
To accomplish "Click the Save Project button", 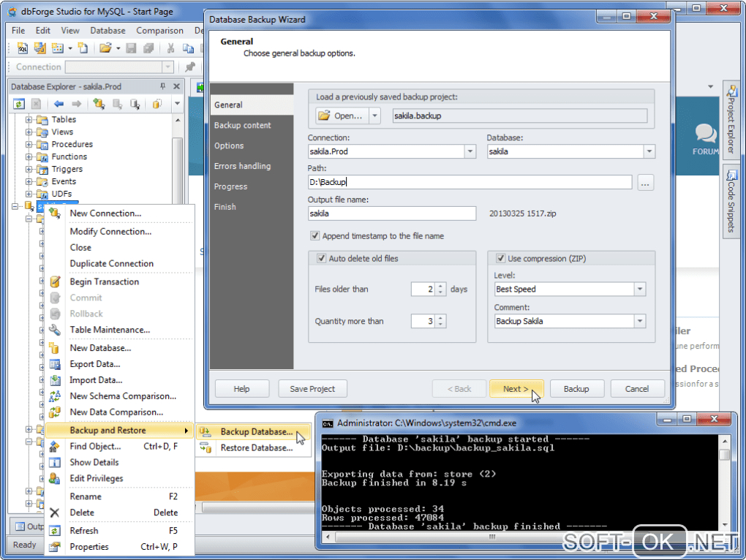I will click(312, 389).
